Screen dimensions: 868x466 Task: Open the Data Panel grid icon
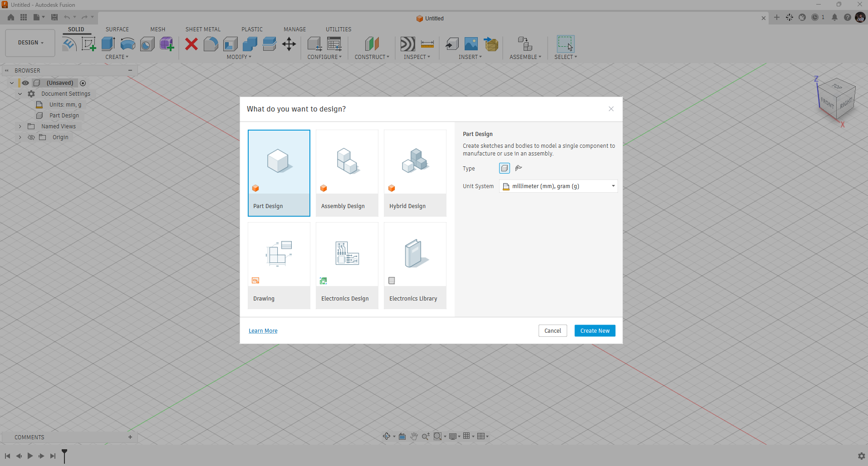[24, 17]
